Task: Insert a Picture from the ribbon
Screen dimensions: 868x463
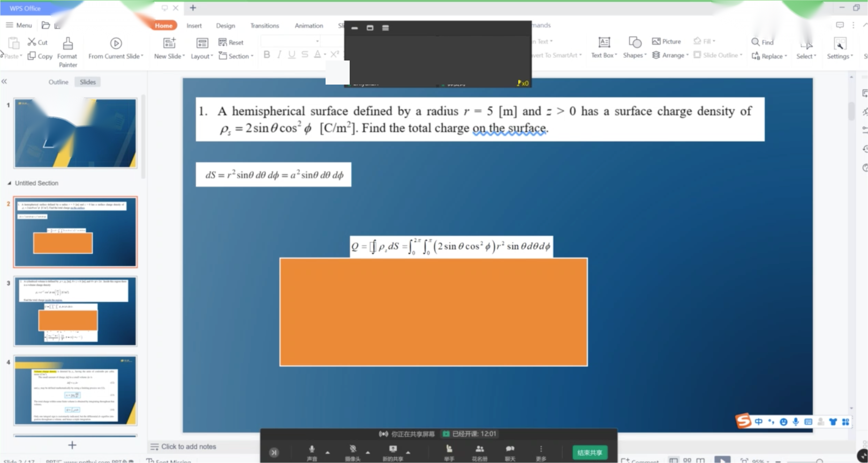Action: click(666, 41)
